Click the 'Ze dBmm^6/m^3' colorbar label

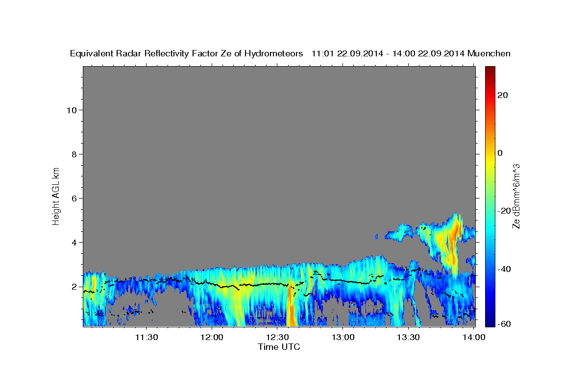coord(515,196)
